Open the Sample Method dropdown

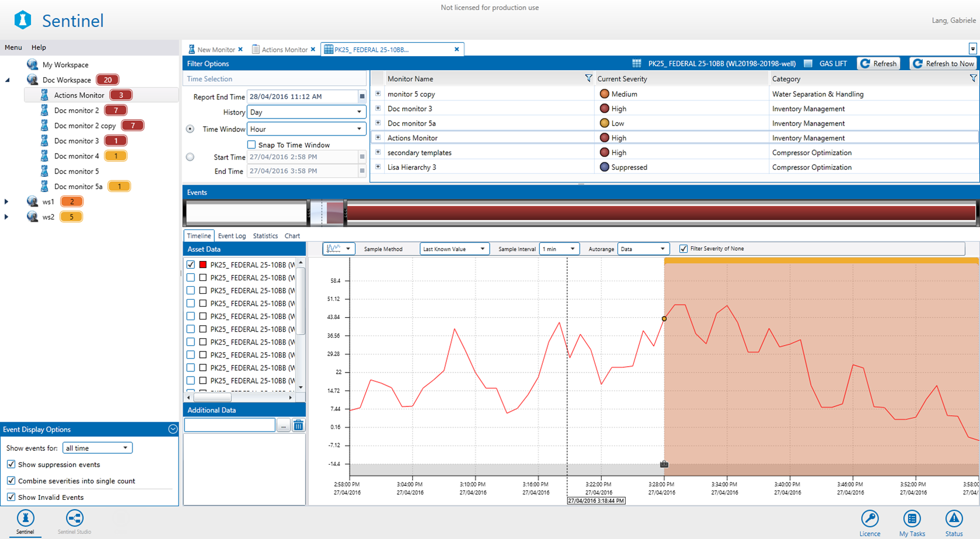pos(454,249)
